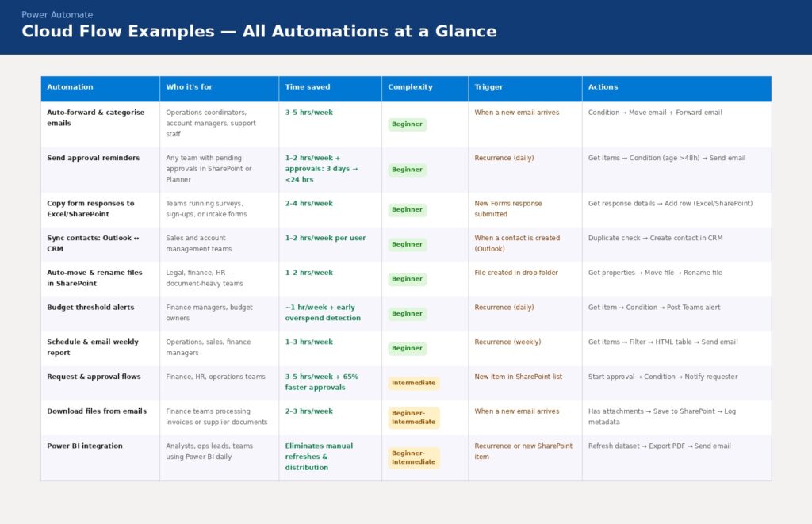Screen dimensions: 812x524
Task: Select the Power BI integration title
Action: click(x=85, y=446)
